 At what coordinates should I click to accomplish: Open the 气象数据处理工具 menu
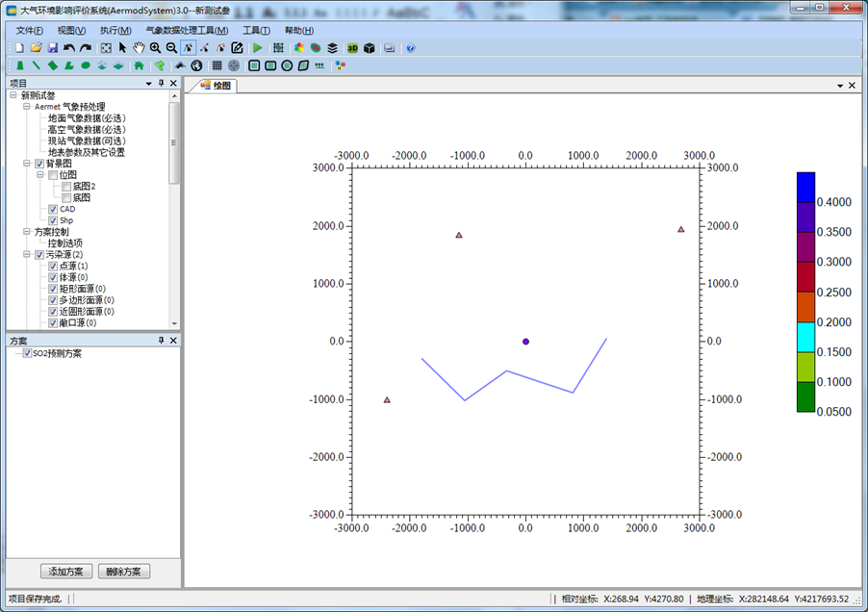[x=187, y=30]
